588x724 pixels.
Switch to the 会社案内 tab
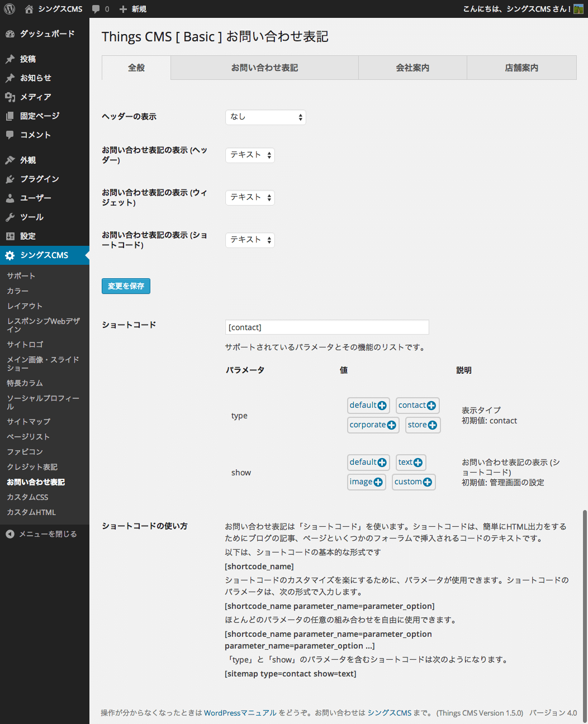412,68
